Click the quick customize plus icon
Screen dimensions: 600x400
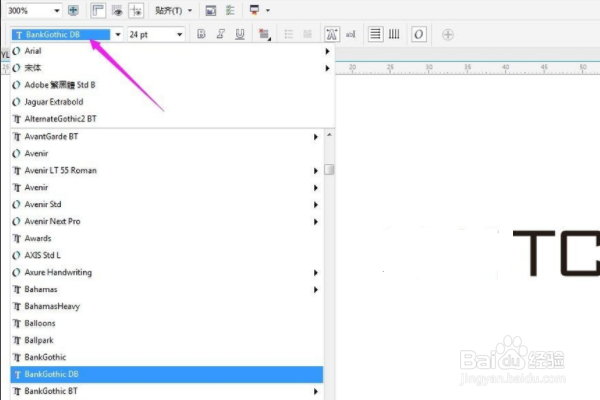pyautogui.click(x=448, y=35)
